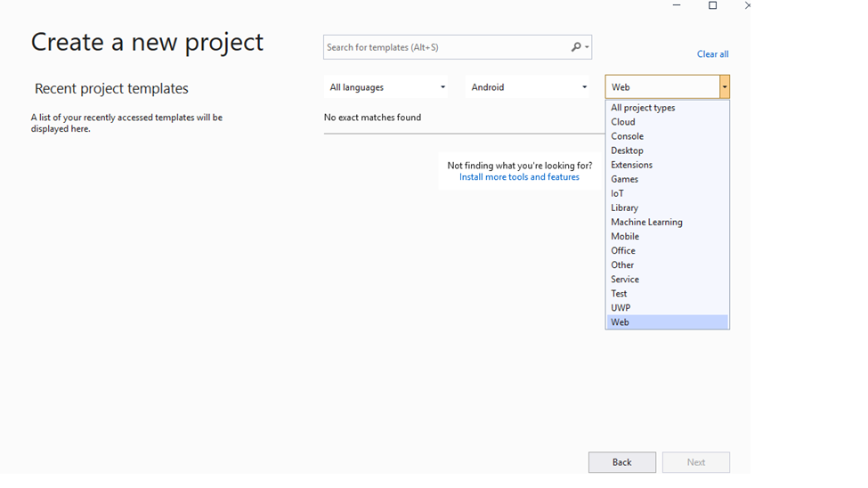Collapse the Web project type dropdown arrow
This screenshot has width=868, height=488.
(x=724, y=87)
